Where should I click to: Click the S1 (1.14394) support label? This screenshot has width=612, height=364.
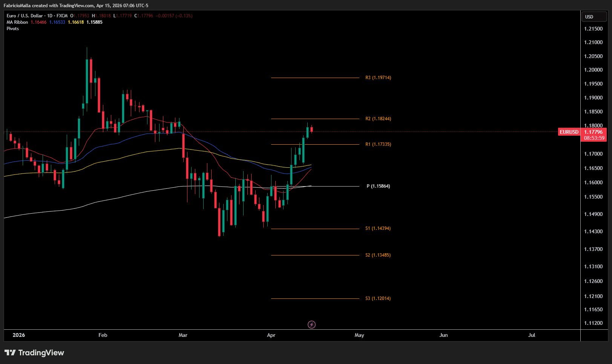tap(378, 228)
